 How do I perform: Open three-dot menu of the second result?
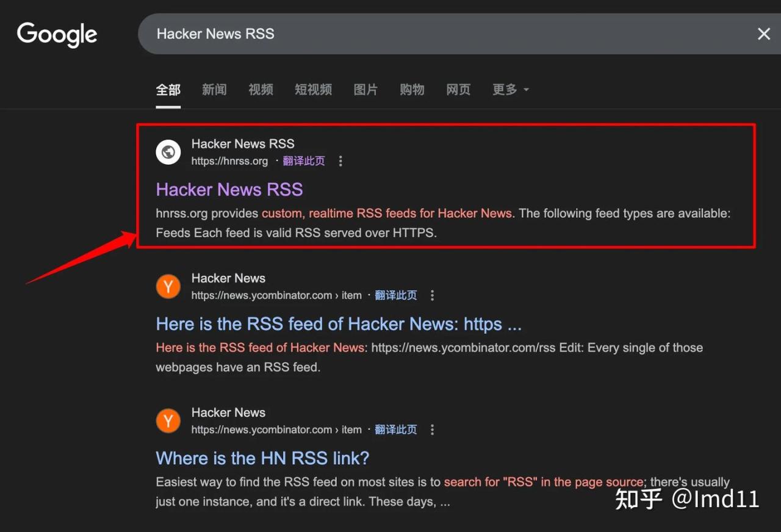coord(432,295)
